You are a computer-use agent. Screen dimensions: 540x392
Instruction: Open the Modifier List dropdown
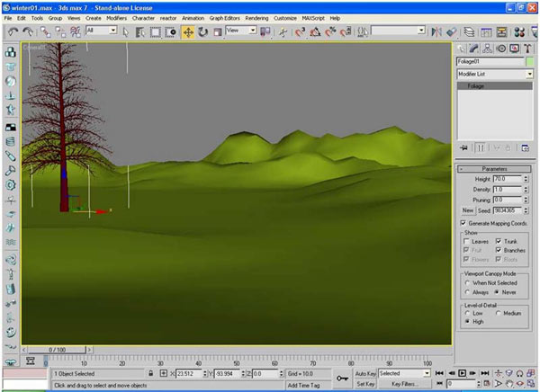click(495, 74)
